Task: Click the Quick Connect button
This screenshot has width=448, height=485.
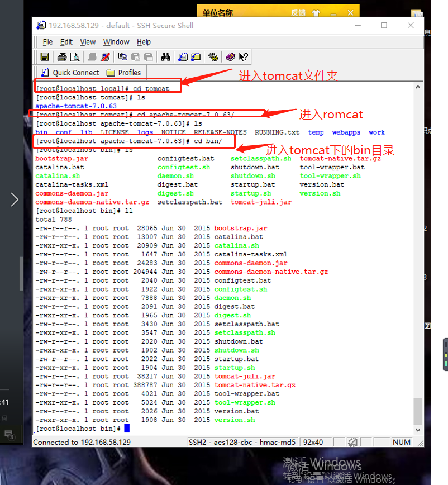Action: pos(70,73)
